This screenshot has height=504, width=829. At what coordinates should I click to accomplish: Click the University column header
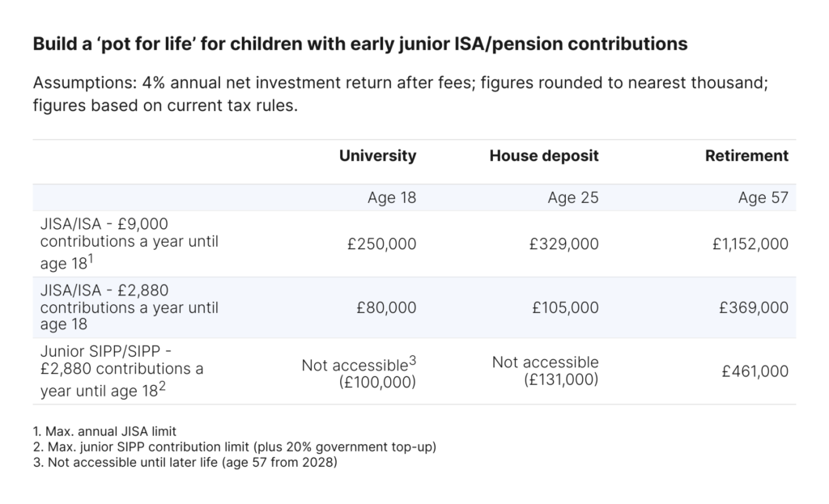click(377, 156)
